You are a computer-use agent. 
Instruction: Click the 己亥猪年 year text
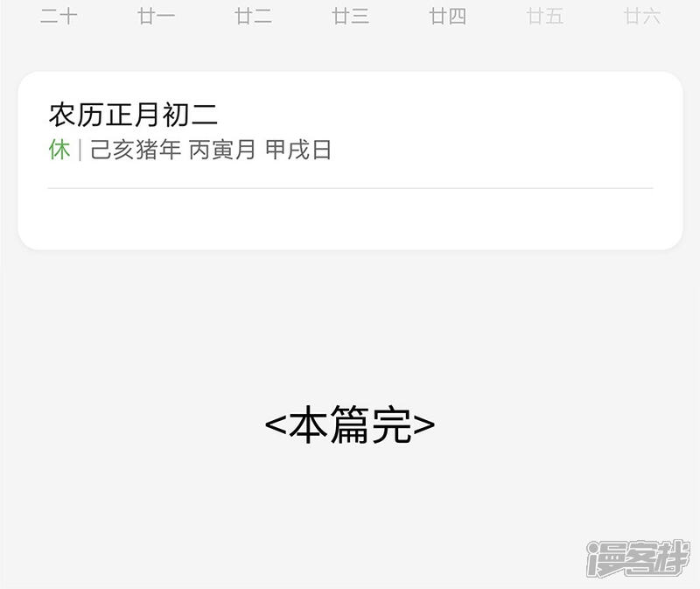tap(136, 149)
